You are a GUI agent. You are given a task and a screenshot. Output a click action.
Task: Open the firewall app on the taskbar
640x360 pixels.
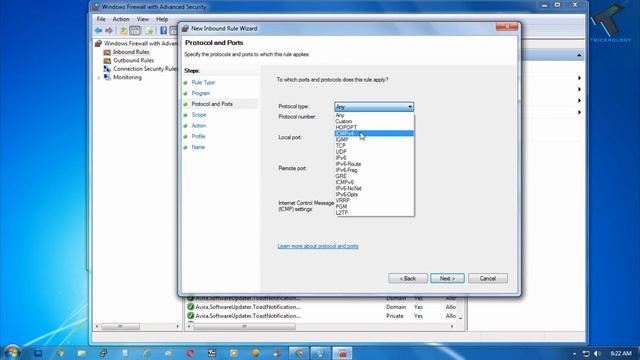[x=342, y=353]
